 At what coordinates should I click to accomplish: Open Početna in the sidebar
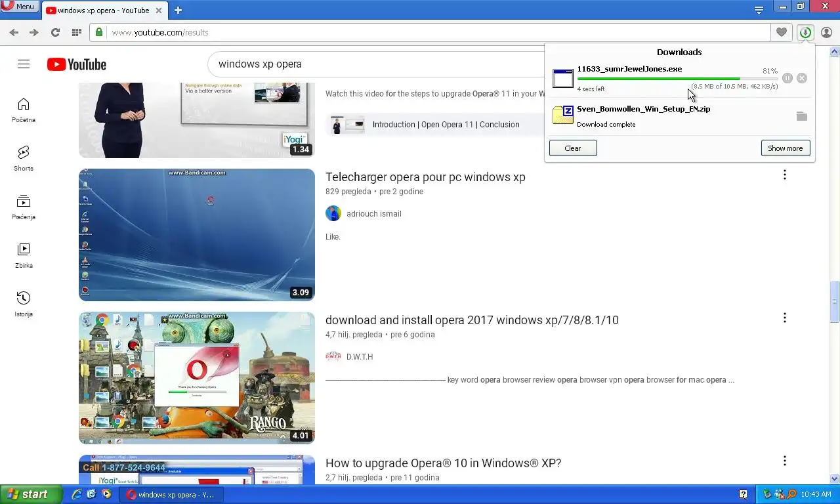(x=24, y=110)
